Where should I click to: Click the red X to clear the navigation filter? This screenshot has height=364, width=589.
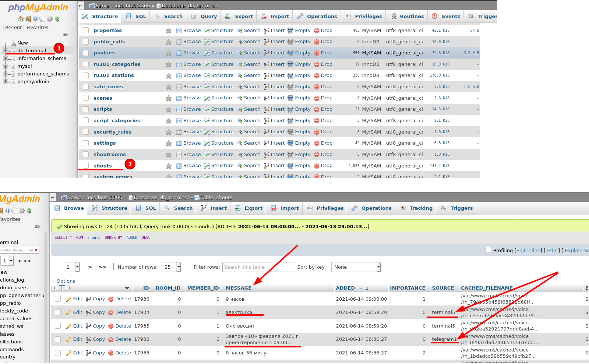(x=36, y=250)
